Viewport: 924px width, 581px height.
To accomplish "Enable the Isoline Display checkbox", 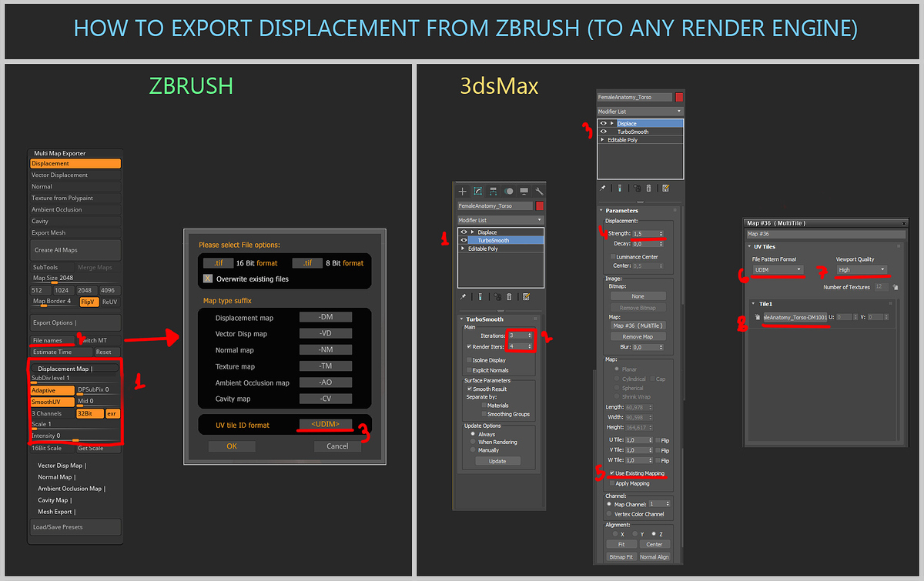I will (469, 360).
